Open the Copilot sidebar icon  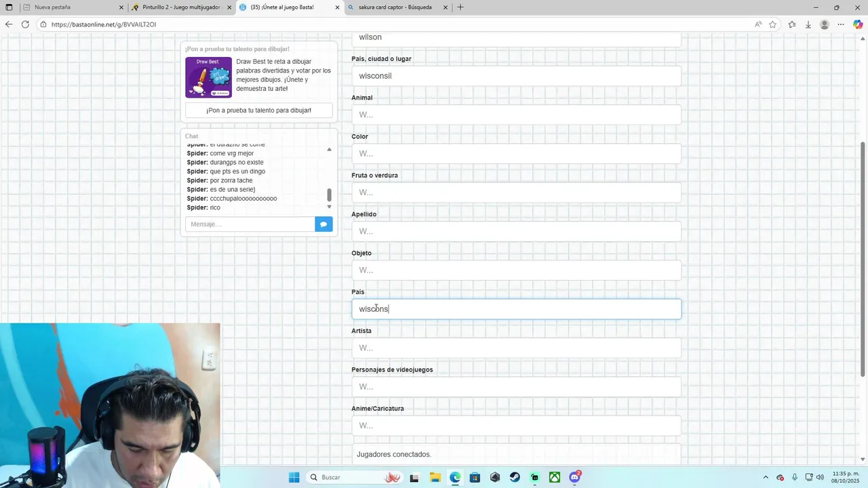click(x=858, y=24)
